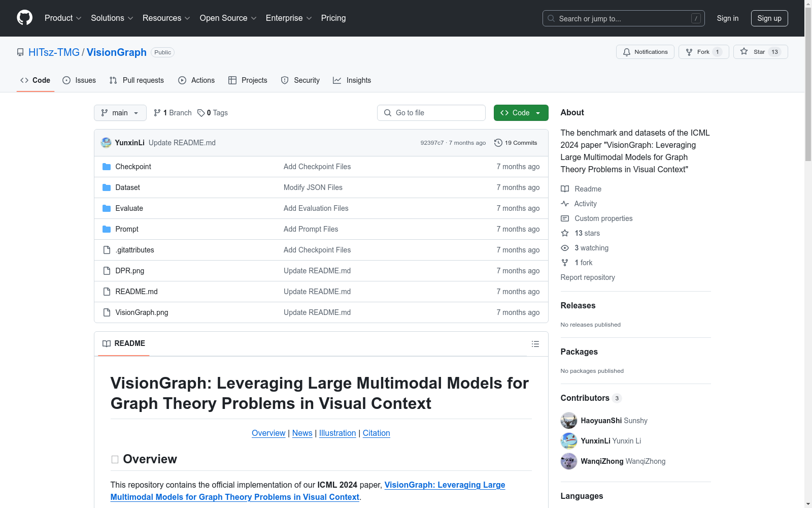Viewport: 812px width, 508px height.
Task: Switch to the Pull requests tab
Action: [137, 80]
